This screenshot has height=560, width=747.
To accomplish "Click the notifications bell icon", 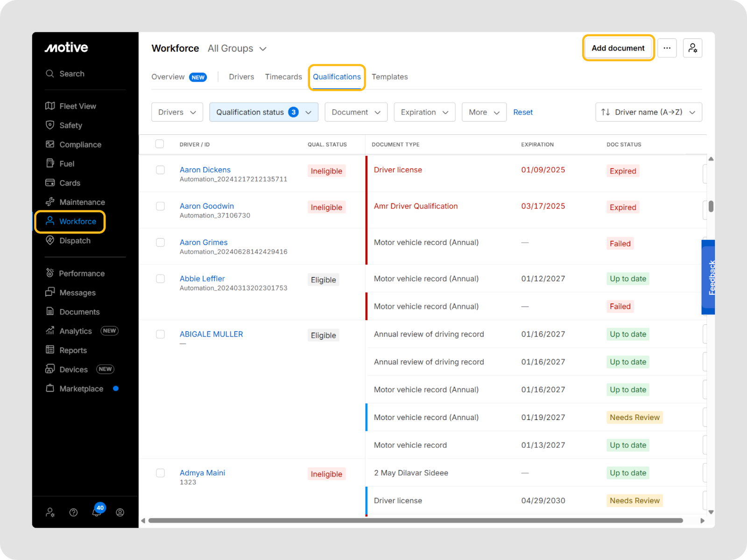I will point(97,512).
